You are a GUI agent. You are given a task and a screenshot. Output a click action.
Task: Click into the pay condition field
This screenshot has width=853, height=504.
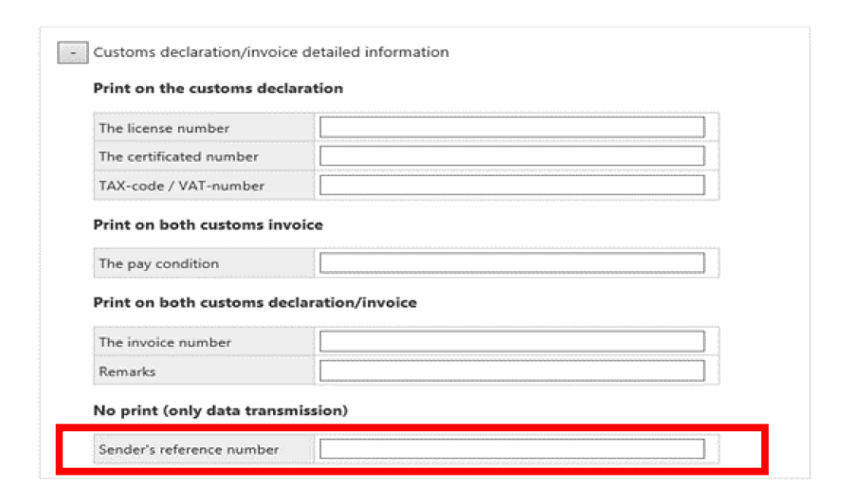[512, 263]
